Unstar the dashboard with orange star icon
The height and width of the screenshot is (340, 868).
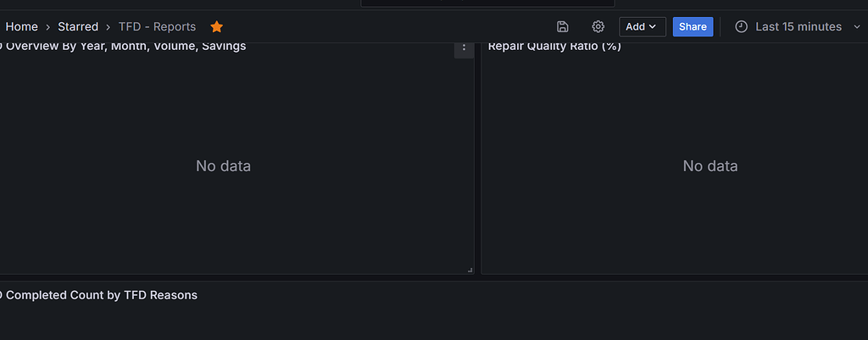click(x=217, y=27)
